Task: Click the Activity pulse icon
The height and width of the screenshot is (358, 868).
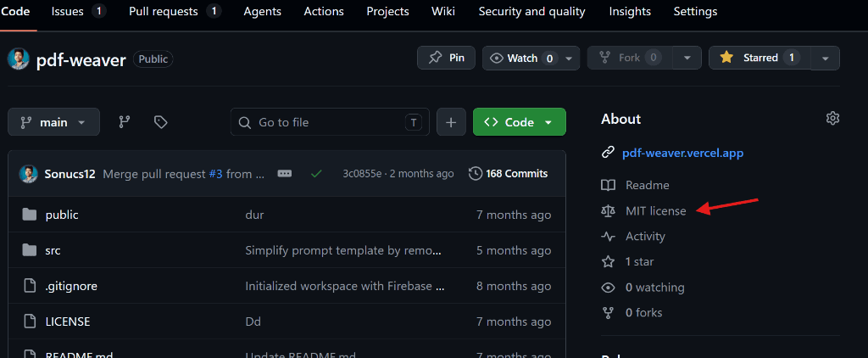Action: pos(609,236)
